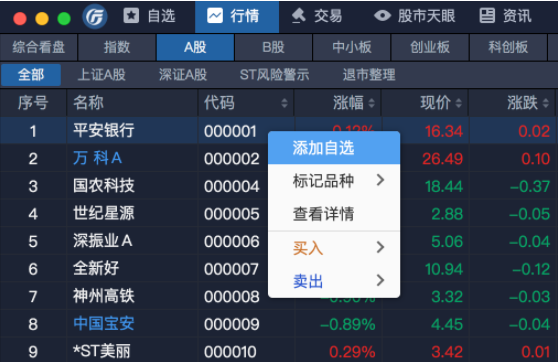Choose 查看详情 in context menu
Screen dimensions: 558x362
[334, 214]
